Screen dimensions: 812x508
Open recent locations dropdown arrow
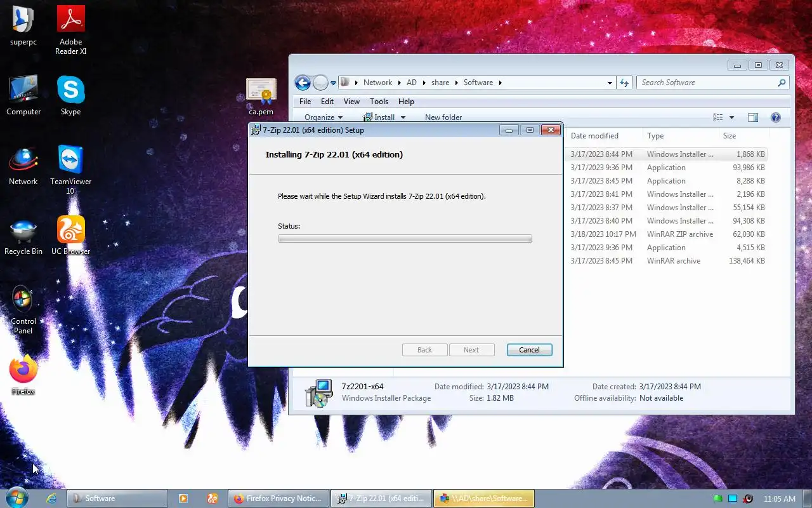(x=333, y=83)
